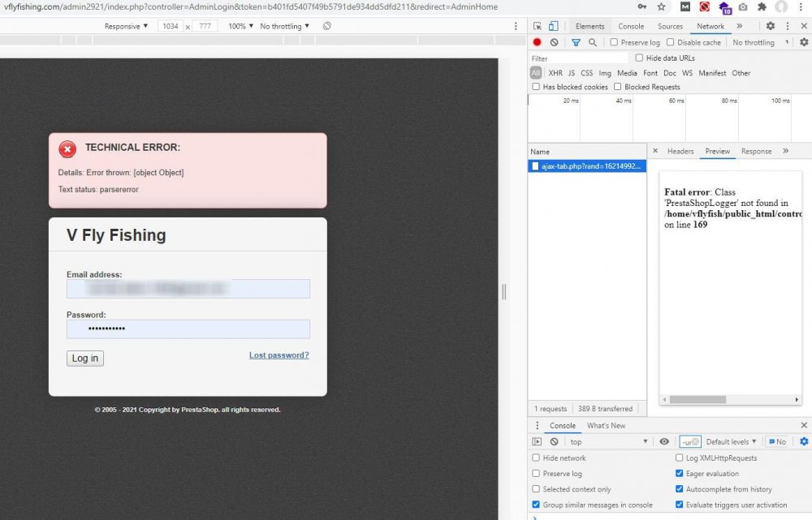Switch to the Console panel tab
The image size is (812, 520).
(x=631, y=26)
